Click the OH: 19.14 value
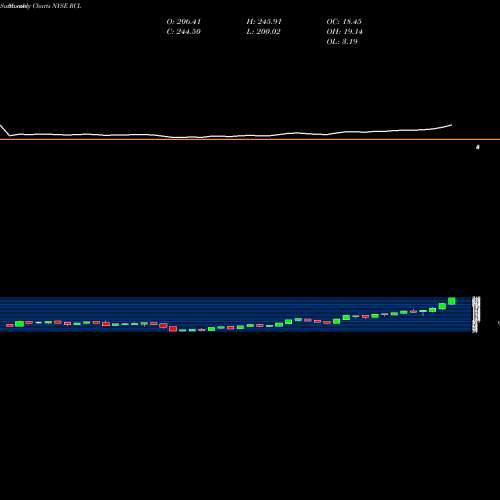Screen dimensions: 500x500 344,32
